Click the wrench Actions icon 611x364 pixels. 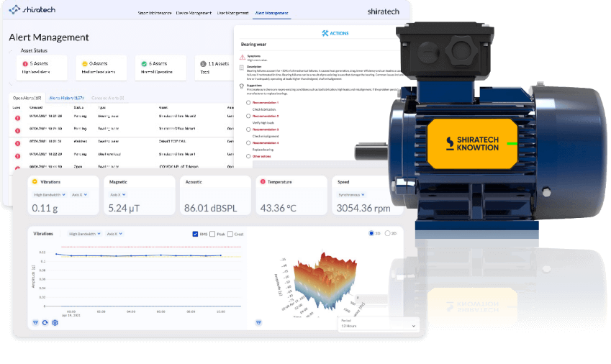click(325, 34)
